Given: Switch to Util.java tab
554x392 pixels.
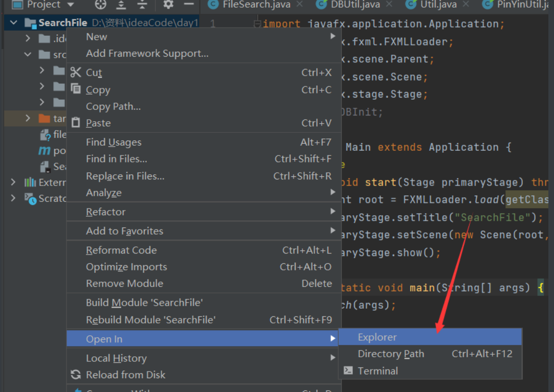Looking at the screenshot, I should 438,4.
